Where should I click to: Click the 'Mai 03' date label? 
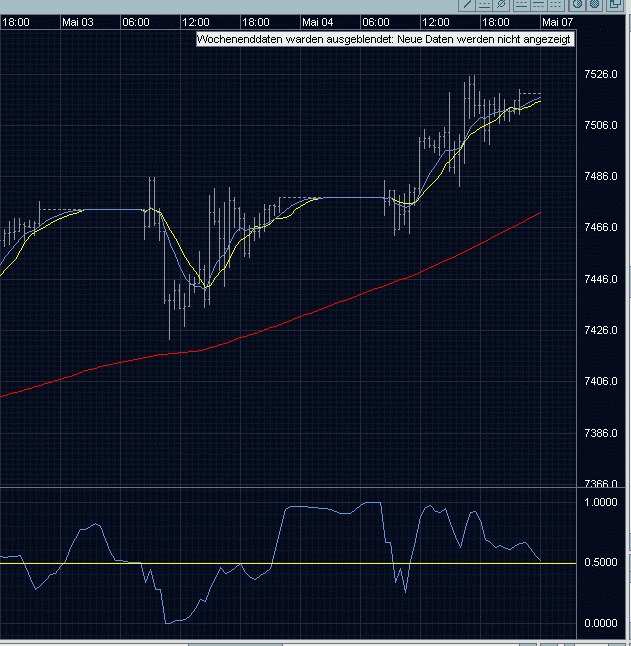click(78, 22)
